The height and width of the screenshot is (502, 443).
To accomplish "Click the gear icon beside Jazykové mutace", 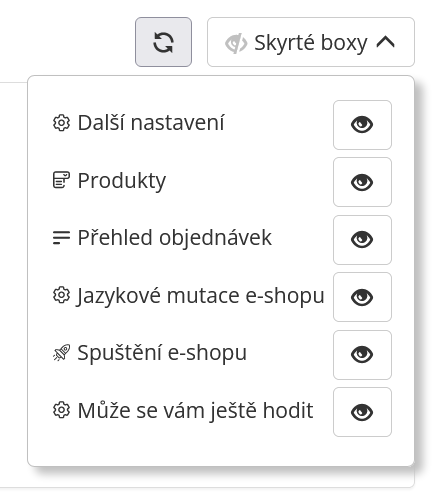I will point(61,295).
